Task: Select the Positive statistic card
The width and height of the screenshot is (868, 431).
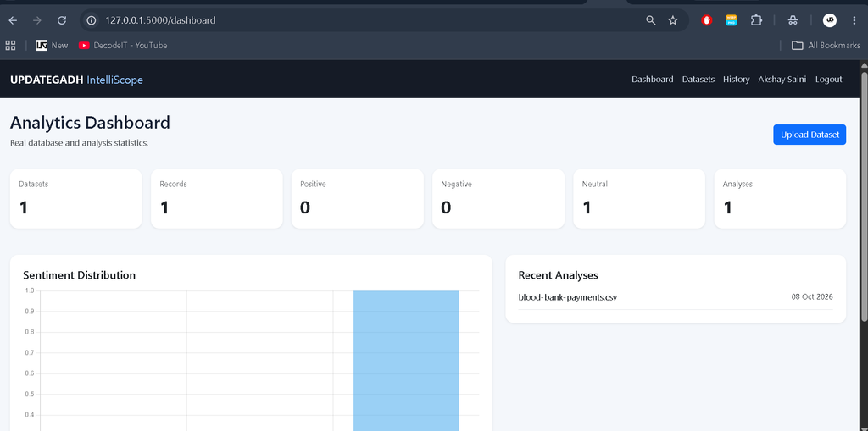Action: pos(358,199)
